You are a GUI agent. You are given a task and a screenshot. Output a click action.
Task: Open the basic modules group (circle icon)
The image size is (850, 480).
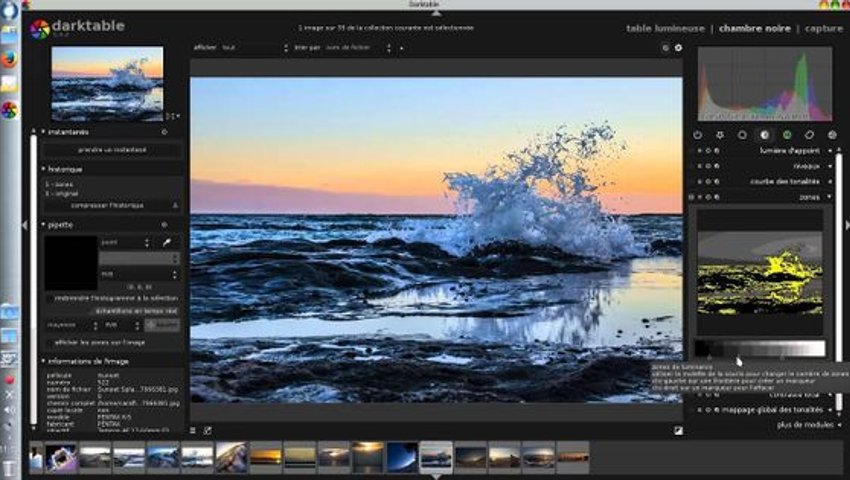coord(742,135)
